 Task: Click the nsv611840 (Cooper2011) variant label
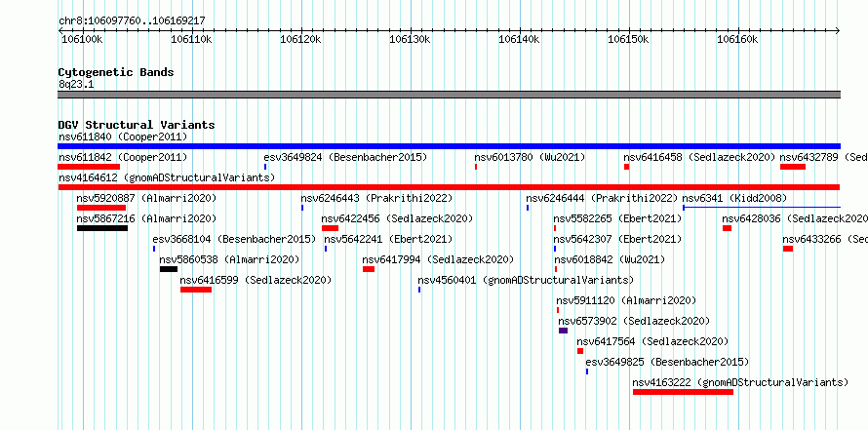pos(123,137)
